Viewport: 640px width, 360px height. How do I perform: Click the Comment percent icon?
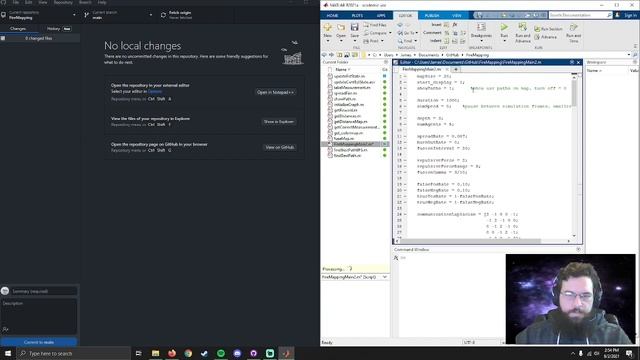(447, 33)
